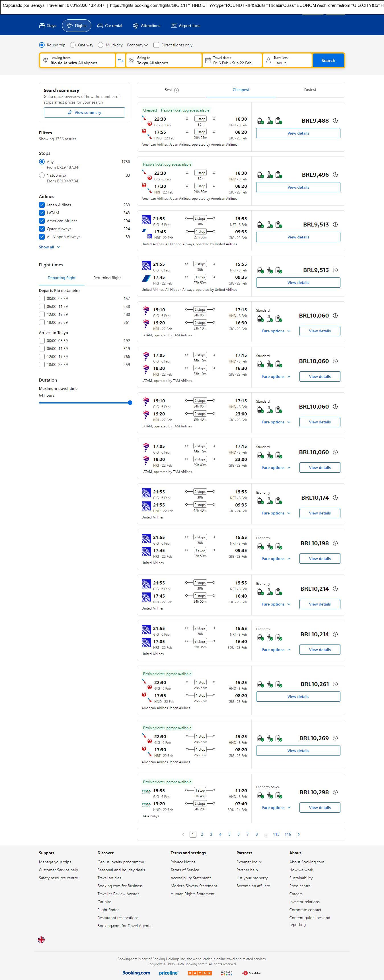Click the Maximum travel time slider handle
This screenshot has height=980, width=384.
coord(130,402)
